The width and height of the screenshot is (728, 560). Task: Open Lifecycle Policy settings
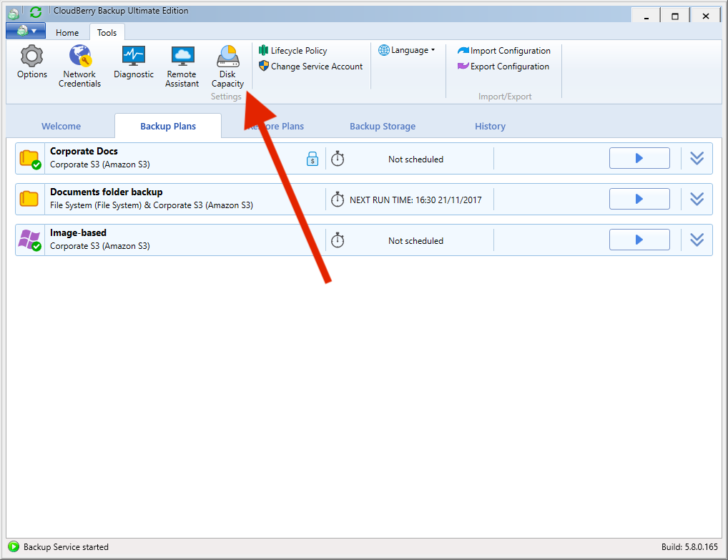coord(293,50)
